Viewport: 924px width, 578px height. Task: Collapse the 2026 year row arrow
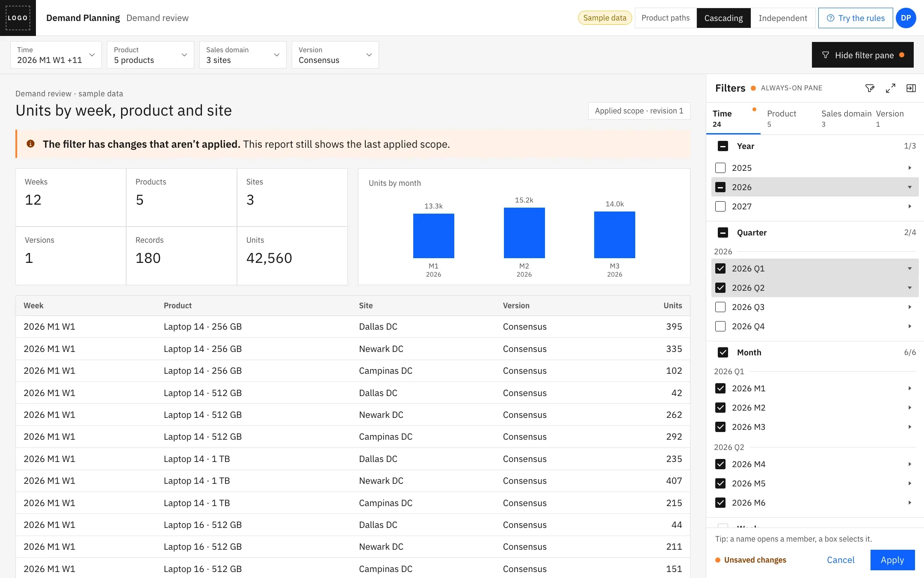click(x=910, y=187)
